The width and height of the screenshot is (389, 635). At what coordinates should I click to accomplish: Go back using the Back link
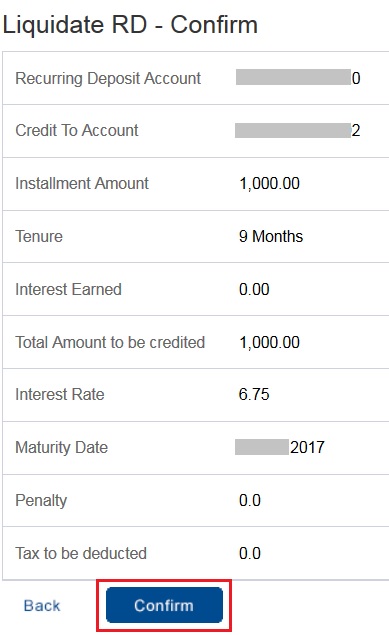click(42, 605)
